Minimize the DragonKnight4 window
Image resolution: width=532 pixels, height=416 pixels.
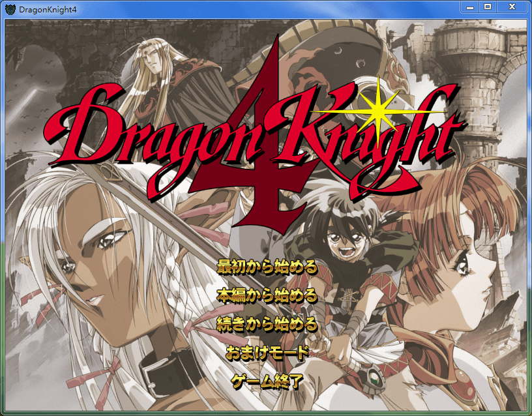(469, 7)
